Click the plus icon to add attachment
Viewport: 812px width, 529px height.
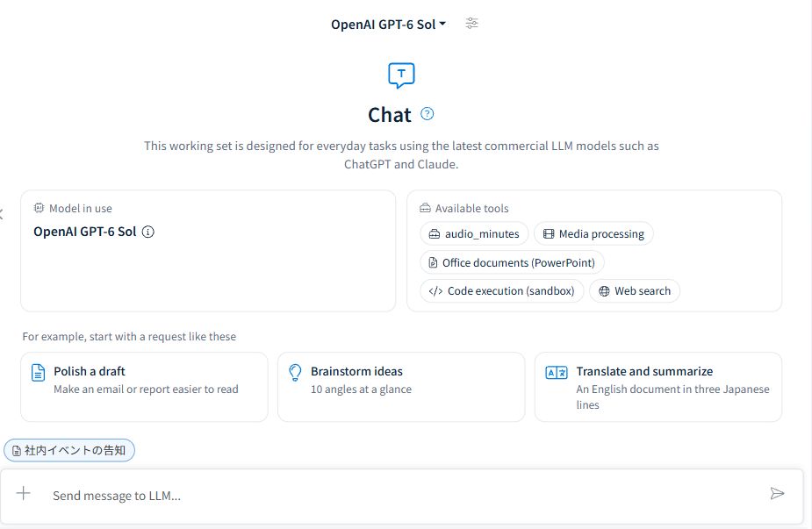[x=24, y=493]
